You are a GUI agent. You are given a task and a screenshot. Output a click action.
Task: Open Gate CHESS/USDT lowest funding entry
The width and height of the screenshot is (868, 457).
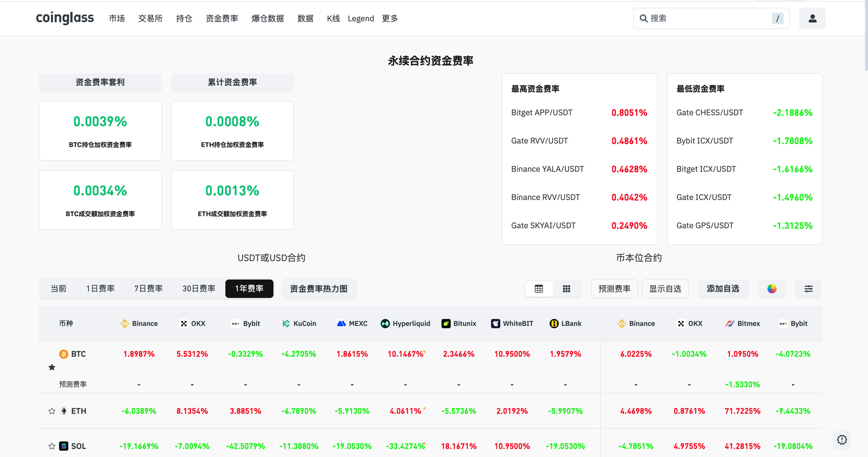pyautogui.click(x=744, y=113)
